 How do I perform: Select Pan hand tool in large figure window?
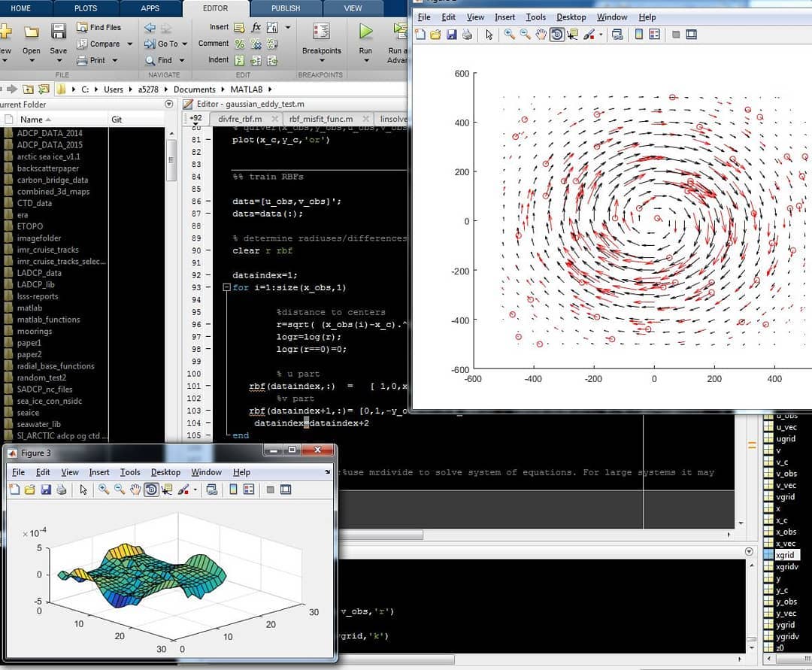pos(541,35)
